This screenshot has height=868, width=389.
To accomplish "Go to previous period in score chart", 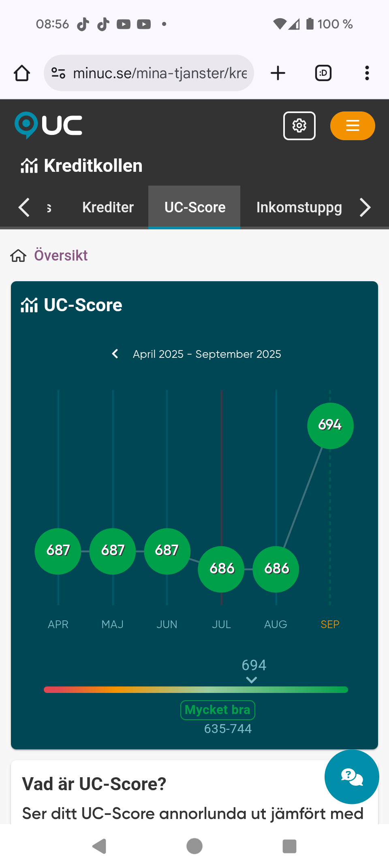I will 115,354.
